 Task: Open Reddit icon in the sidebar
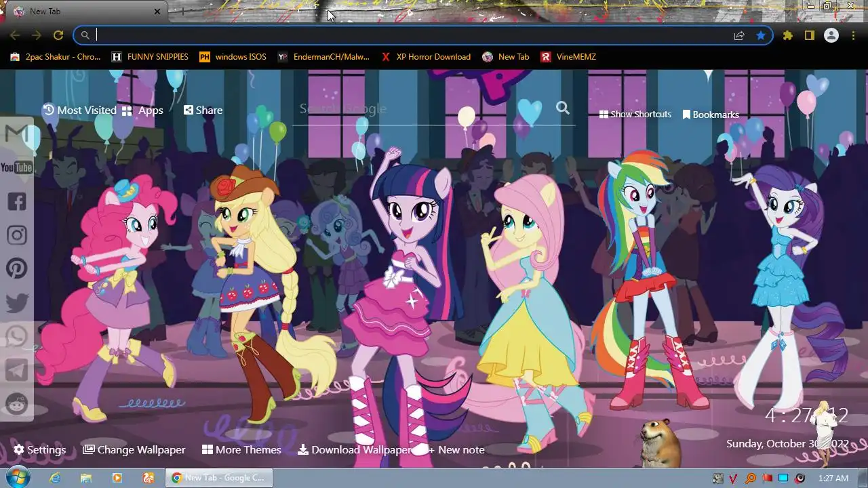click(16, 403)
